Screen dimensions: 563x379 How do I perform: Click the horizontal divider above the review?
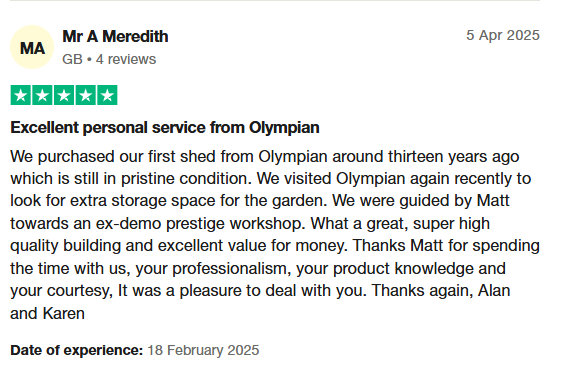tap(275, 0)
